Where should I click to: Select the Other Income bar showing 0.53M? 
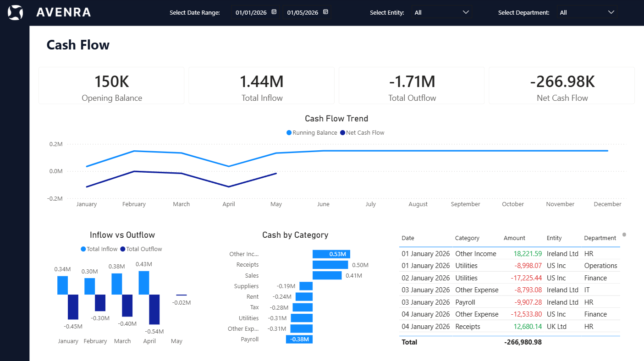coord(331,254)
